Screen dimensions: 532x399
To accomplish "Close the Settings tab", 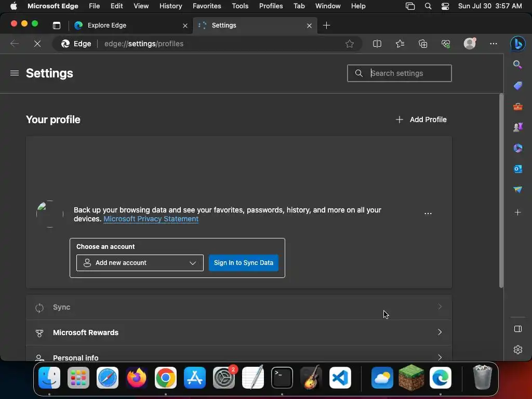I will 309,25.
